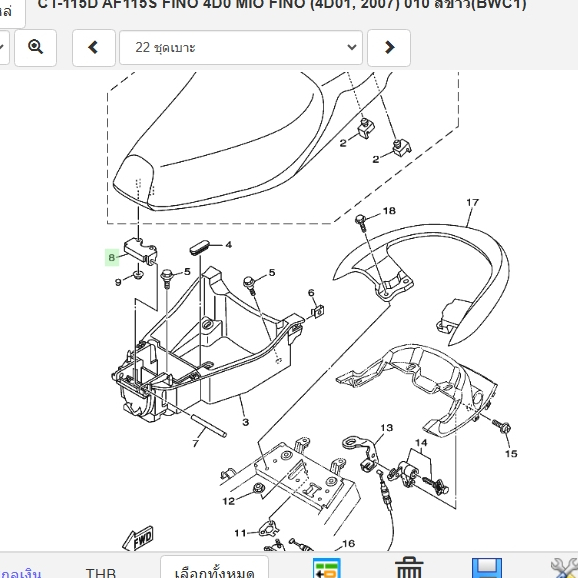Select part number 17 grab bar label
578x578 pixels.
point(473,202)
